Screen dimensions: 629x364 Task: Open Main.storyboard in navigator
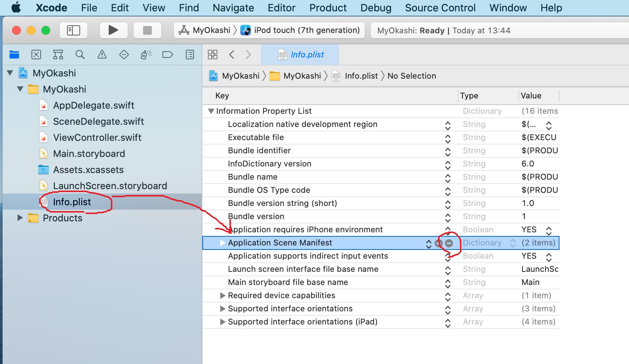click(x=89, y=154)
